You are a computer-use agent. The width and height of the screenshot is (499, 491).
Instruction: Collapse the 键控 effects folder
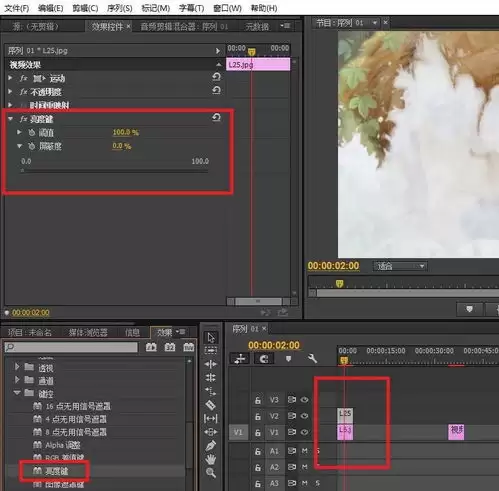pos(17,393)
